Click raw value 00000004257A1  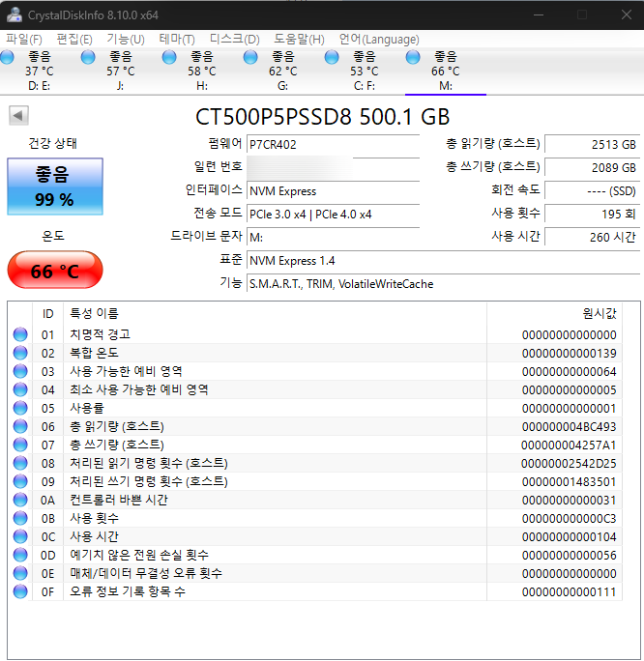coord(569,445)
